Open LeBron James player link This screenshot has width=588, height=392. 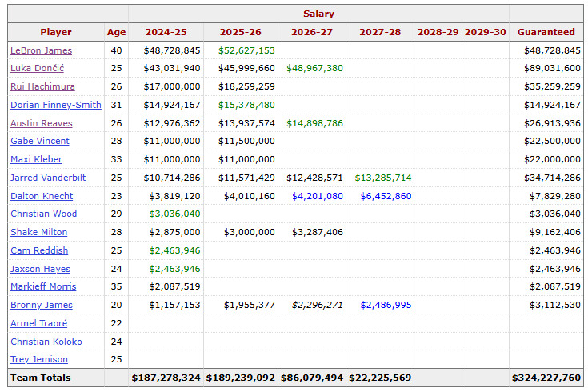(x=41, y=50)
